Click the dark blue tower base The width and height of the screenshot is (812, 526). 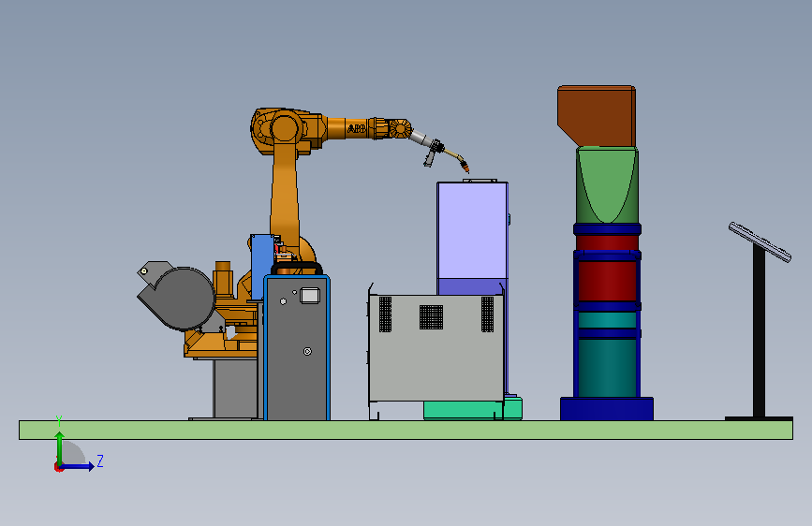(x=606, y=408)
